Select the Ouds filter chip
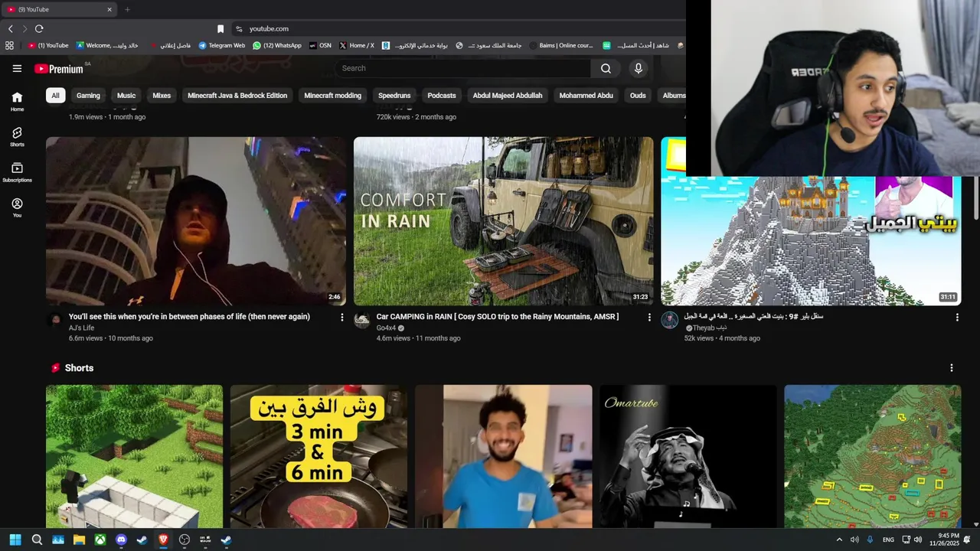Viewport: 980px width, 551px height. (638, 96)
